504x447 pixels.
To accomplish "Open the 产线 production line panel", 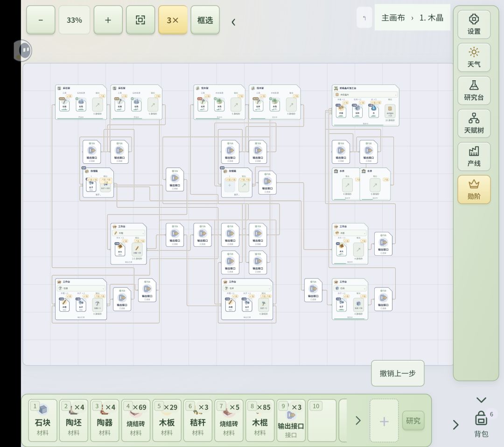I will click(x=474, y=157).
